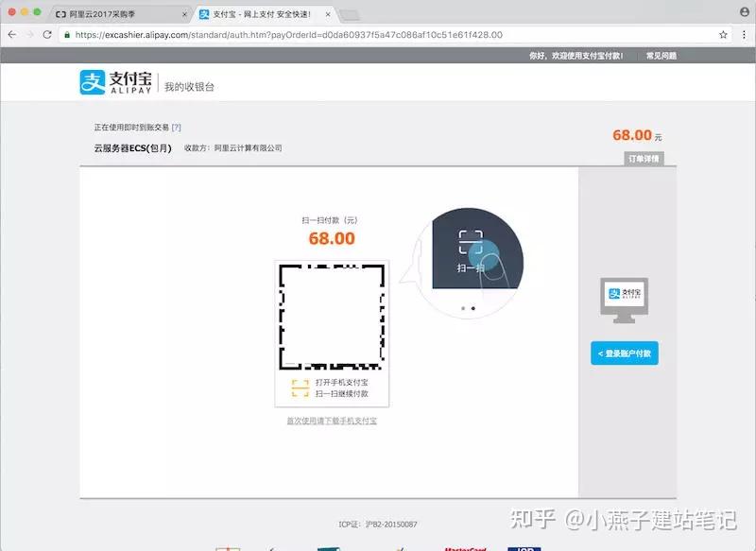
Task: Click the 你好，欢迎使用支付宝付款 greeting
Action: (x=576, y=56)
